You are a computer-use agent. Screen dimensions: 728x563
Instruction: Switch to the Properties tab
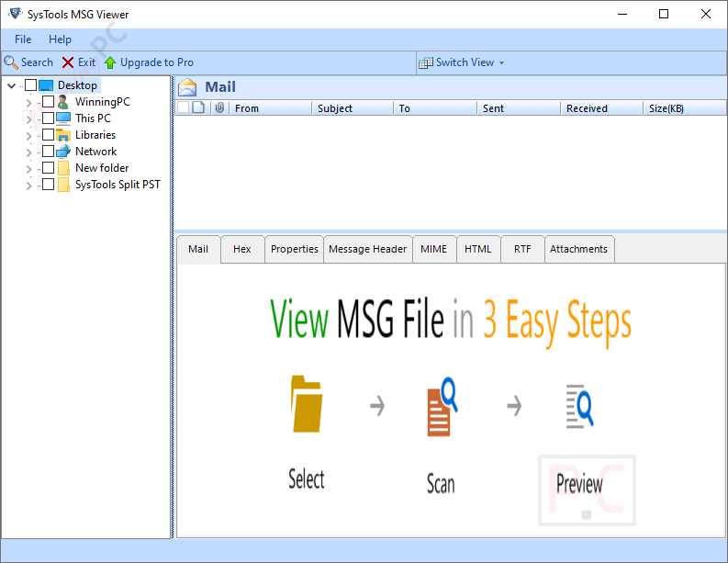coord(295,250)
